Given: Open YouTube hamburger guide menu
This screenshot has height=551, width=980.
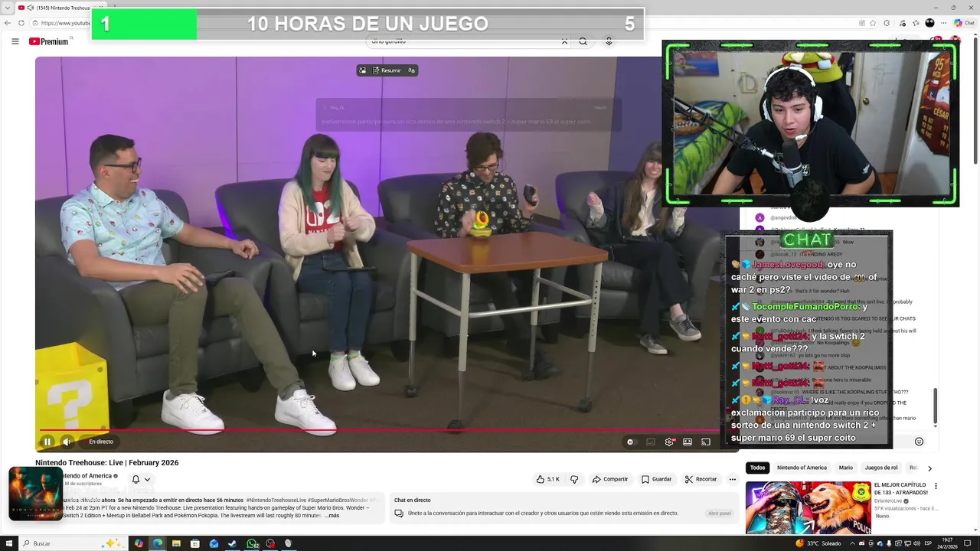Looking at the screenshot, I should [x=15, y=41].
